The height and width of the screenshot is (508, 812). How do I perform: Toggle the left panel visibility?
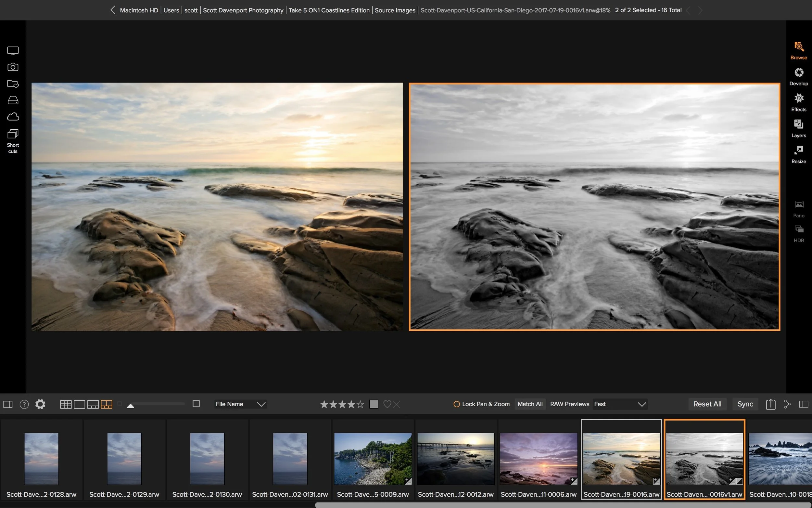(8, 404)
